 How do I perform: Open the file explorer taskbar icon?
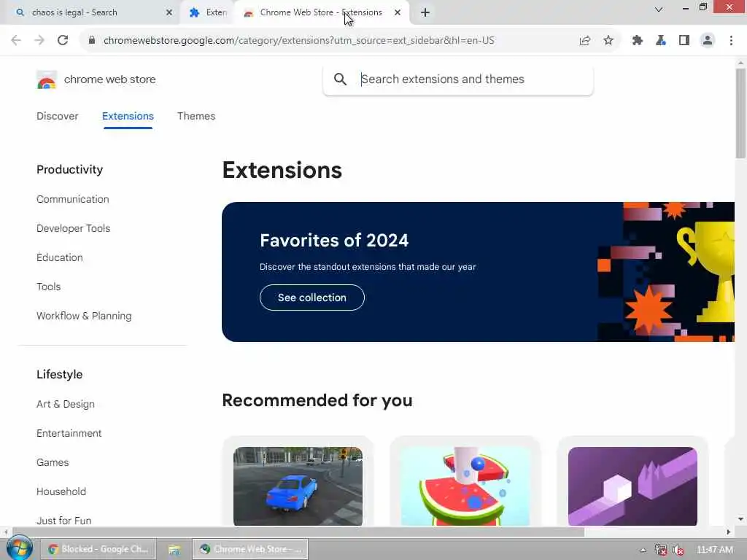click(x=174, y=550)
